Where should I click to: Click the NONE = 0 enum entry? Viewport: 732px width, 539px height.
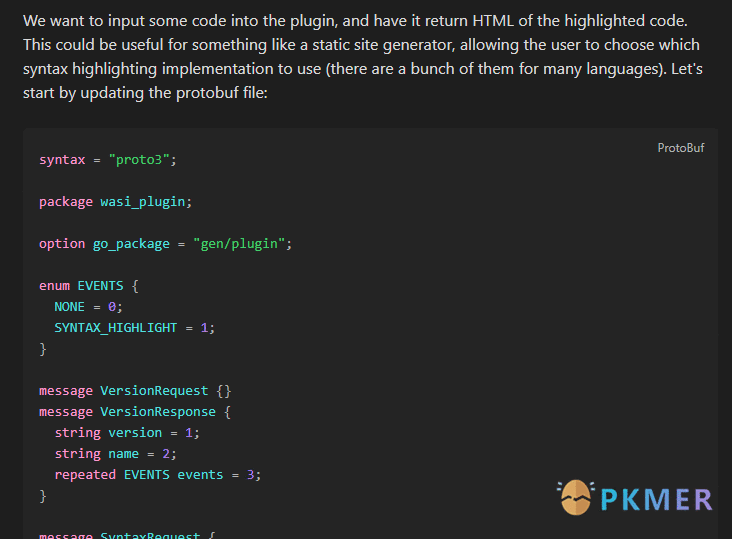point(88,306)
